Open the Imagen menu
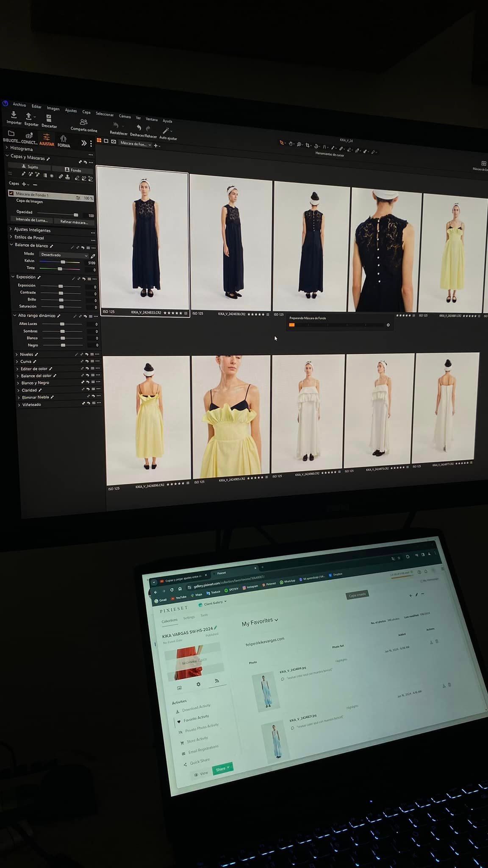The height and width of the screenshot is (868, 488). pyautogui.click(x=53, y=108)
